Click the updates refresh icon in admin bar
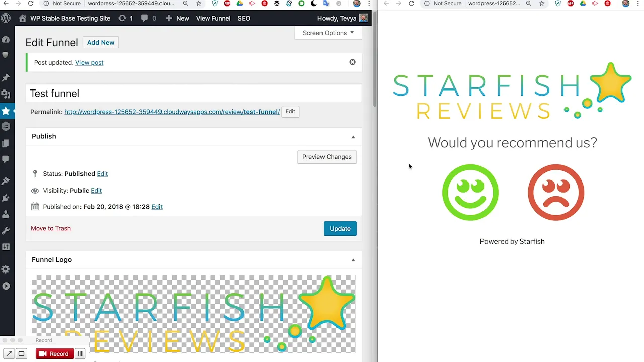Screen dimensions: 644x362 [122, 18]
